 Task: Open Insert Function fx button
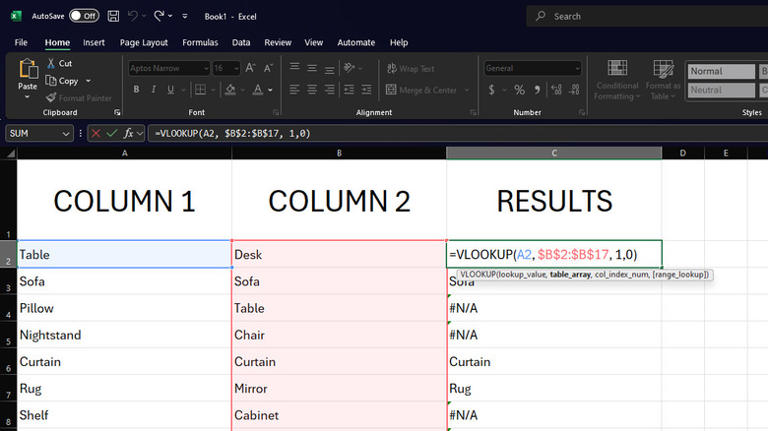(x=128, y=133)
